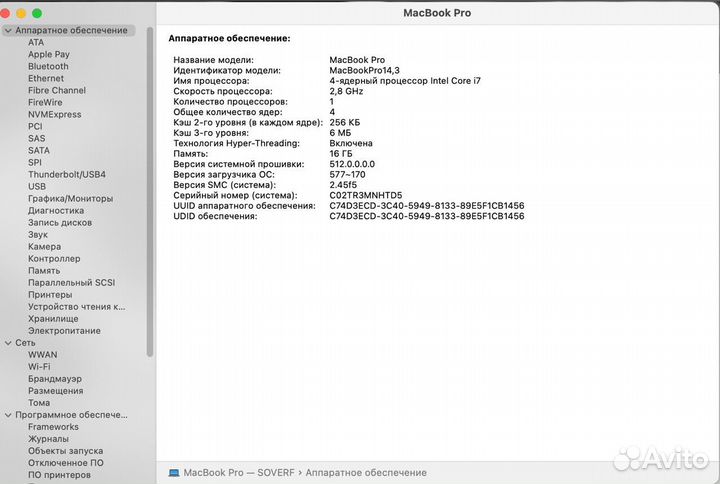This screenshot has height=484, width=720.
Task: Select Размещения under Сеть
Action: coord(56,391)
